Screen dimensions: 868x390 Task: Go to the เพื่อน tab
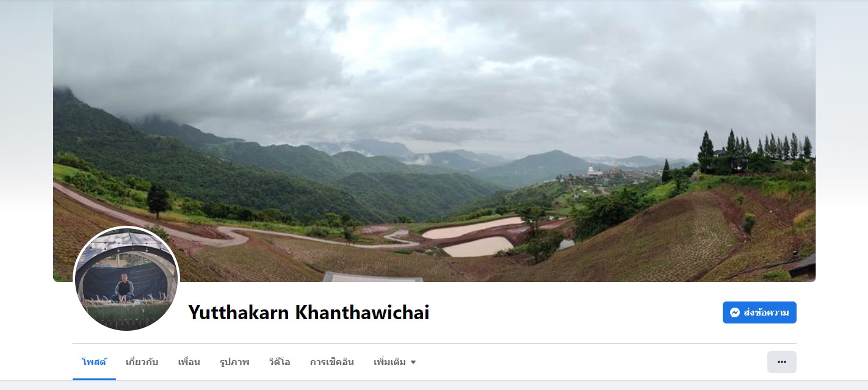(x=189, y=362)
